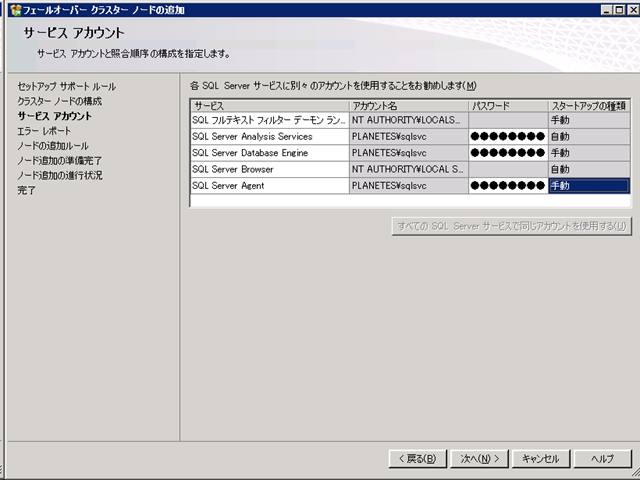Click the ノードの追加ルール step
Screen dimensions: 640x480
pos(53,146)
